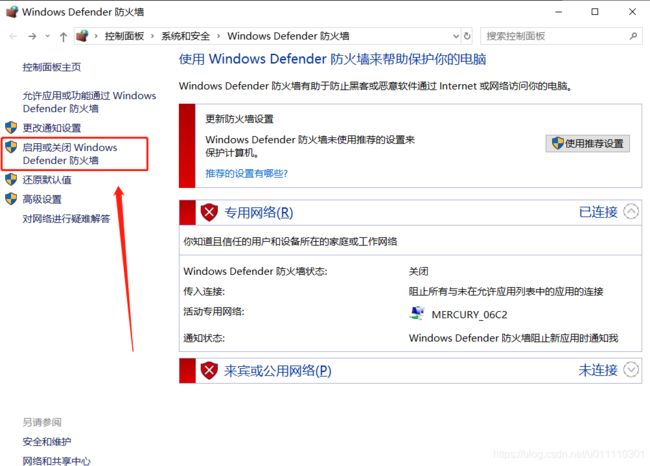The image size is (650, 466).
Task: Click 使用推荐设置 button
Action: coord(588,143)
